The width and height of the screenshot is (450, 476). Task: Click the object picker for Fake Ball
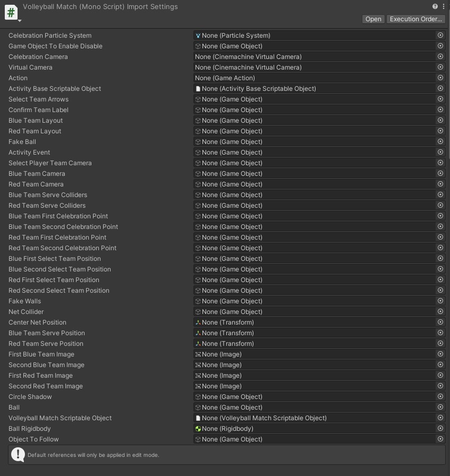point(440,141)
